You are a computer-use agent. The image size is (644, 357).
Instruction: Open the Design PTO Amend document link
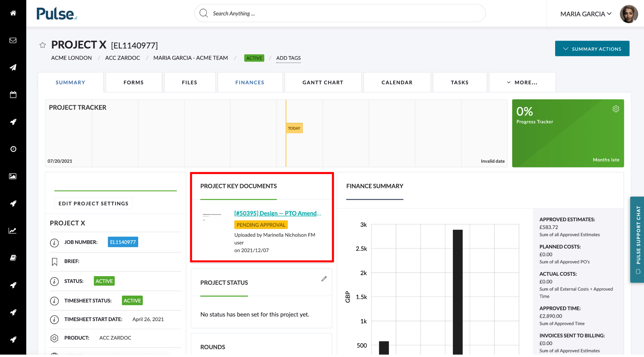(278, 213)
